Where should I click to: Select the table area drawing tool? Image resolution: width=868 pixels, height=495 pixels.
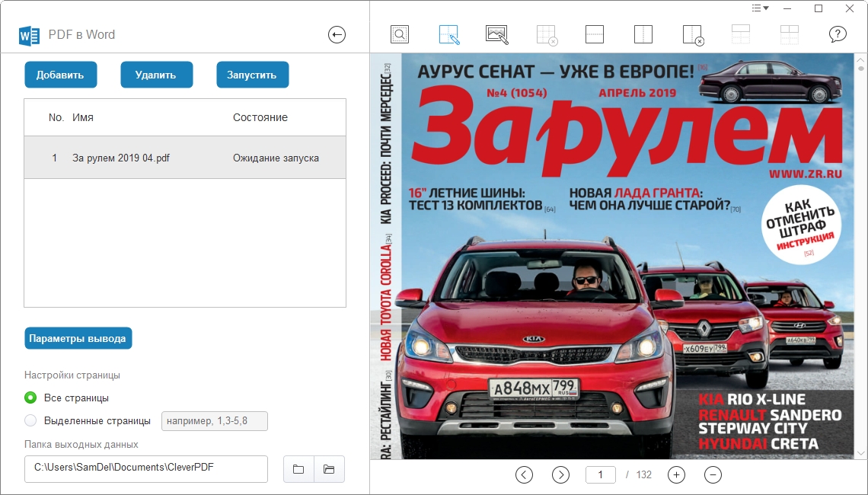[449, 34]
